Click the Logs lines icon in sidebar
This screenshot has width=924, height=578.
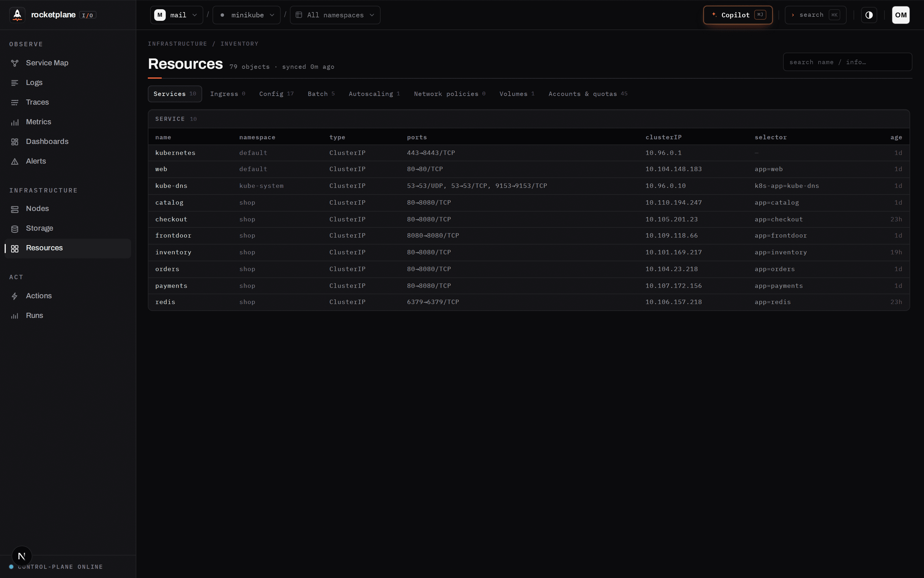point(14,83)
